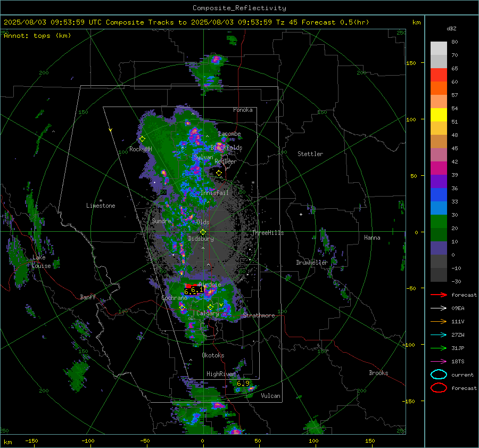Click the Calgary city label

208,313
